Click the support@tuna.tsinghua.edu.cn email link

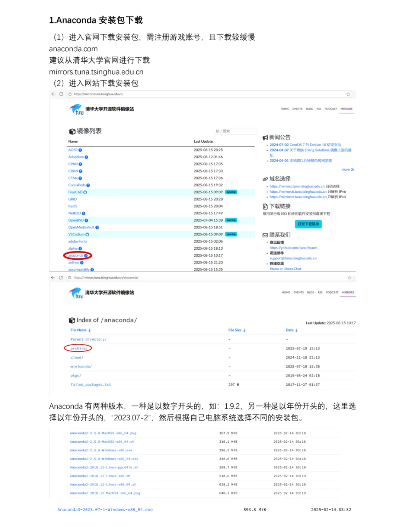(293, 258)
